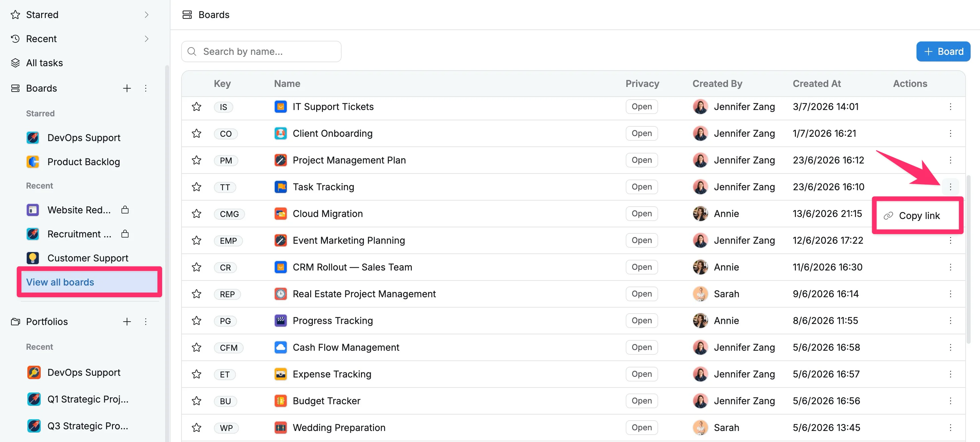
Task: Star the Cloud Migration board
Action: (196, 214)
